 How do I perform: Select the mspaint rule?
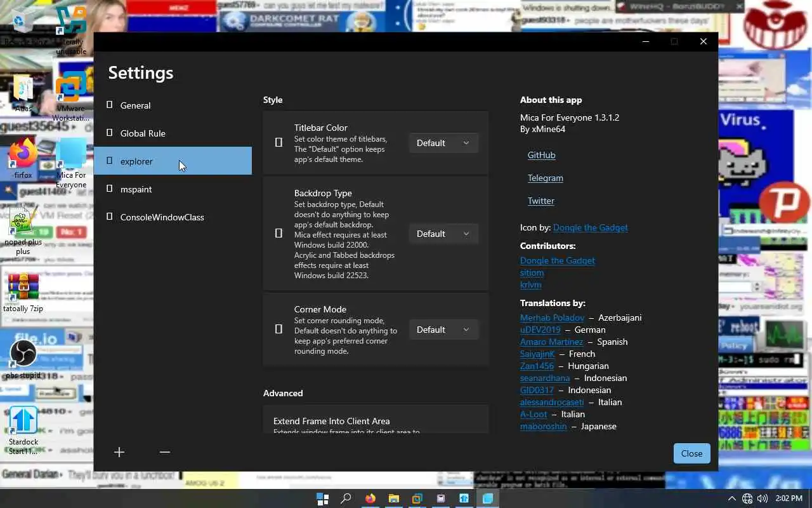click(x=173, y=189)
